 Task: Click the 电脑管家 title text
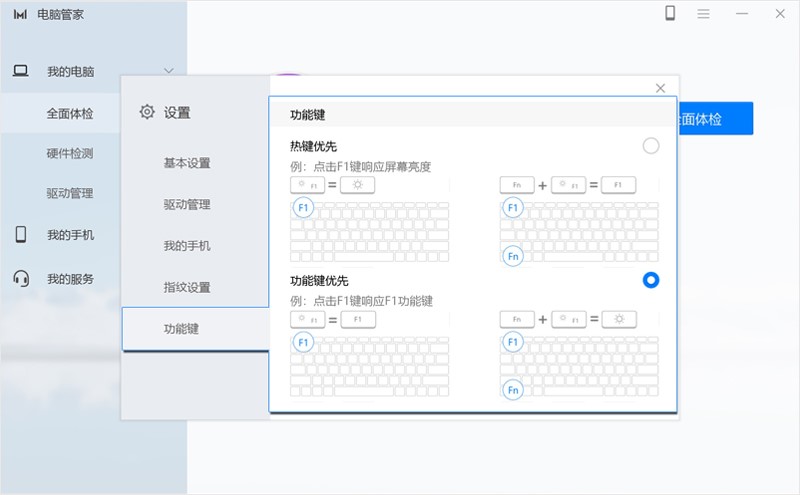tap(60, 14)
